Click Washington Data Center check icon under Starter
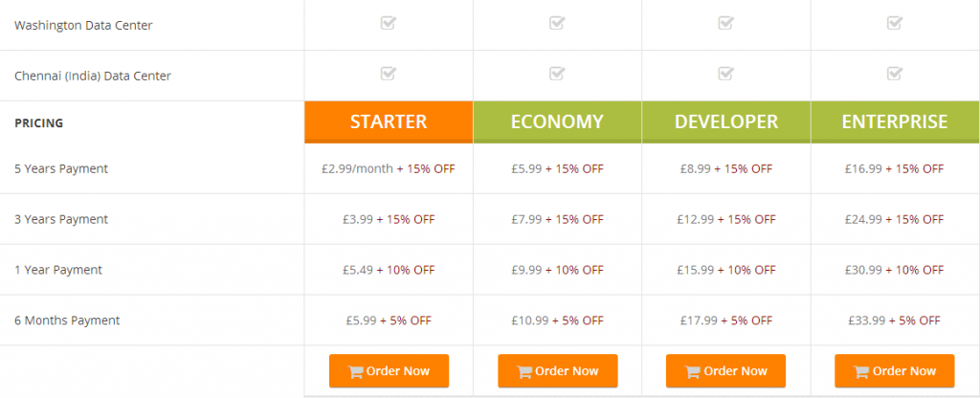 click(x=389, y=23)
